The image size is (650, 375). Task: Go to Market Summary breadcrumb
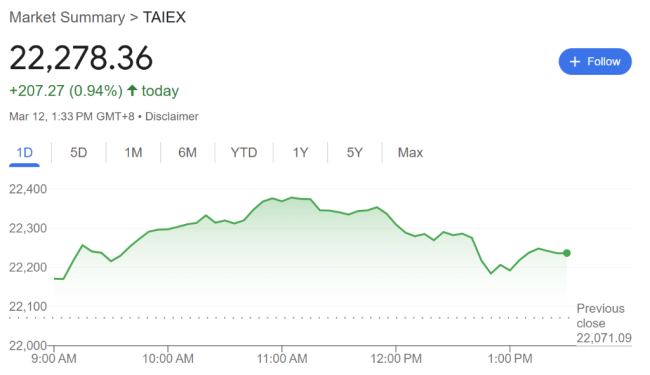[67, 17]
